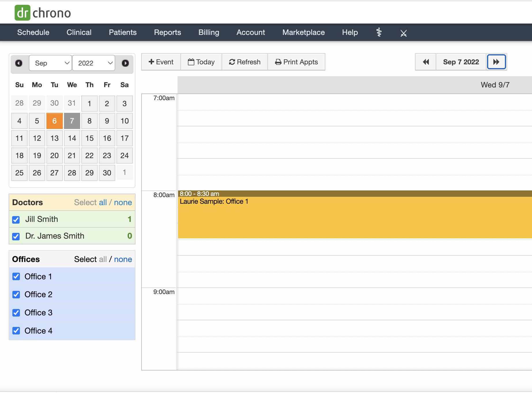Select September 15 in mini calendar

click(90, 138)
